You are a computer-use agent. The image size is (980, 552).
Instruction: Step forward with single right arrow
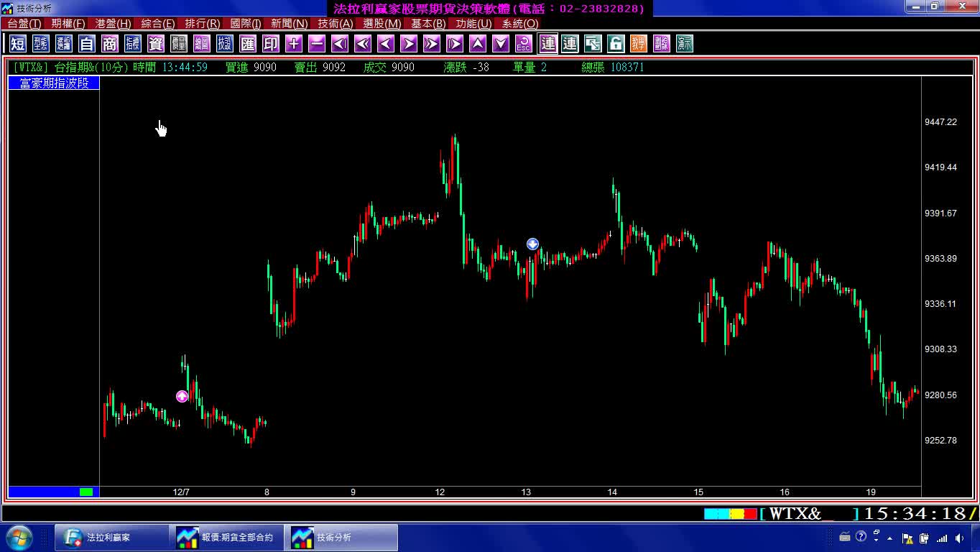click(x=409, y=44)
